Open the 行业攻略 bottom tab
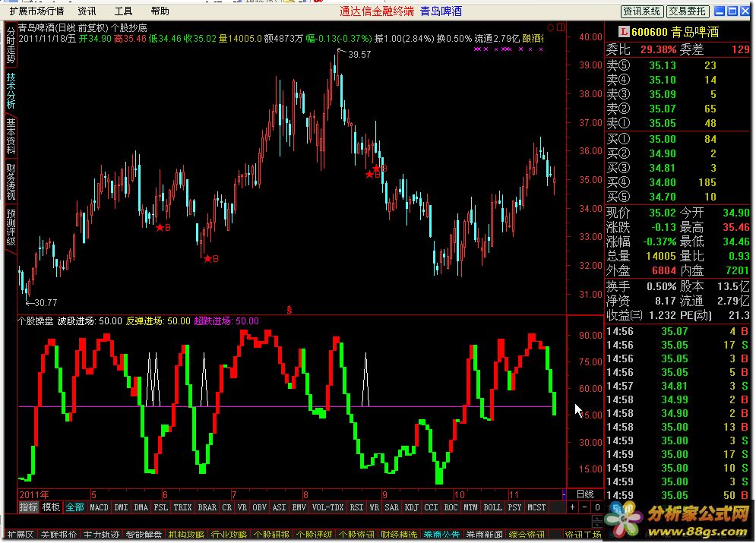756x543 pixels. pyautogui.click(x=229, y=535)
